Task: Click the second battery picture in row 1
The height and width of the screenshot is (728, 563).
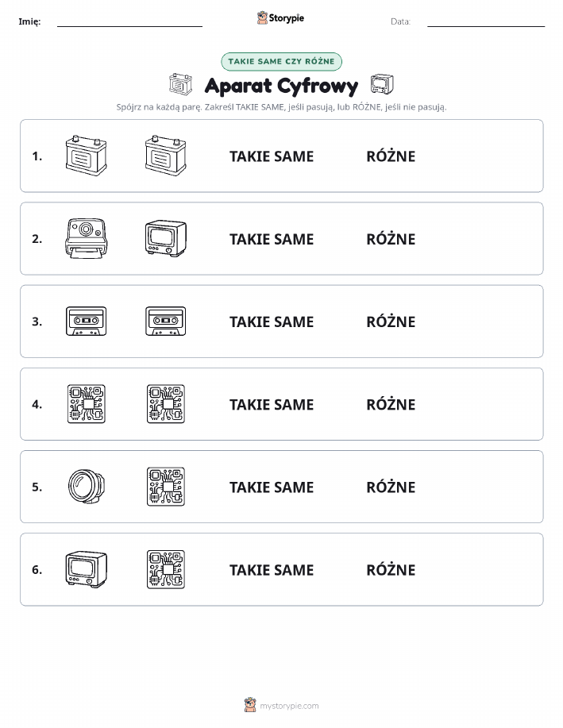Action: tap(166, 156)
